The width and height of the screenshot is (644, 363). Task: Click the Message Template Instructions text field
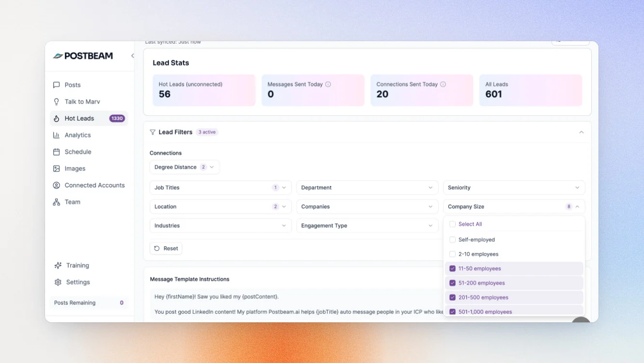(x=296, y=305)
